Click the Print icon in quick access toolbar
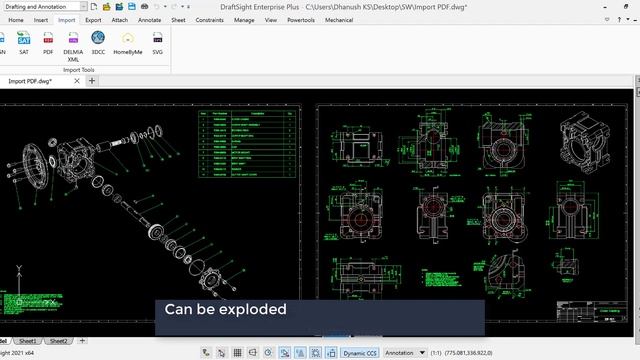Image resolution: width=640 pixels, height=360 pixels. [144, 7]
